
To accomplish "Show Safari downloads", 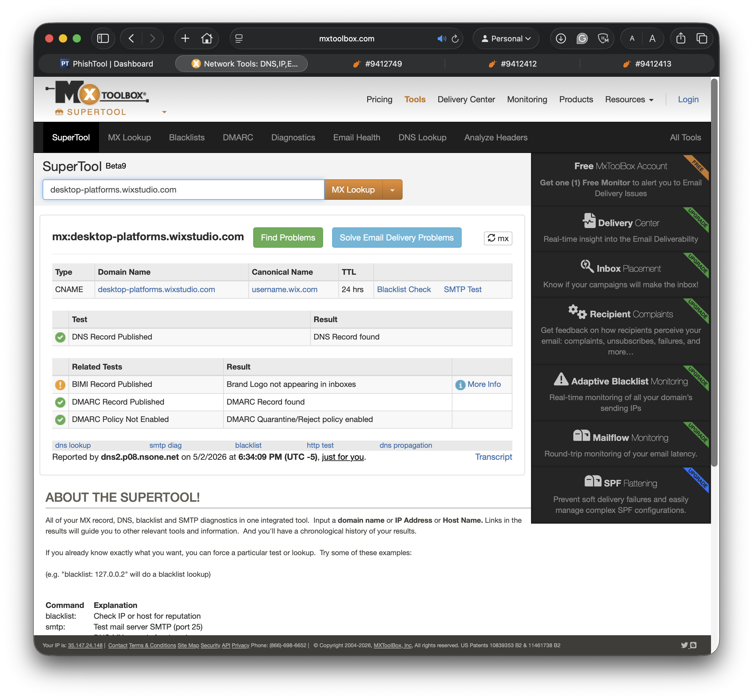I will pyautogui.click(x=561, y=39).
